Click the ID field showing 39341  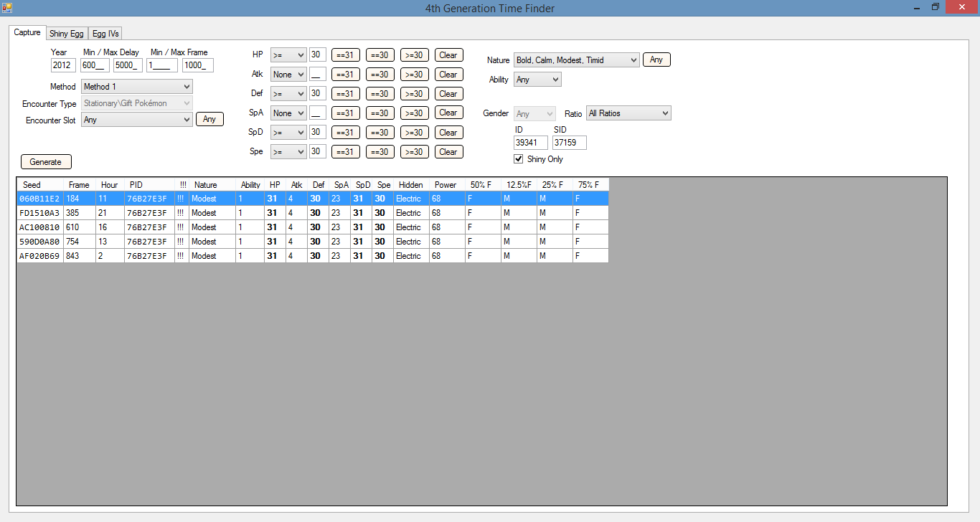tap(531, 142)
